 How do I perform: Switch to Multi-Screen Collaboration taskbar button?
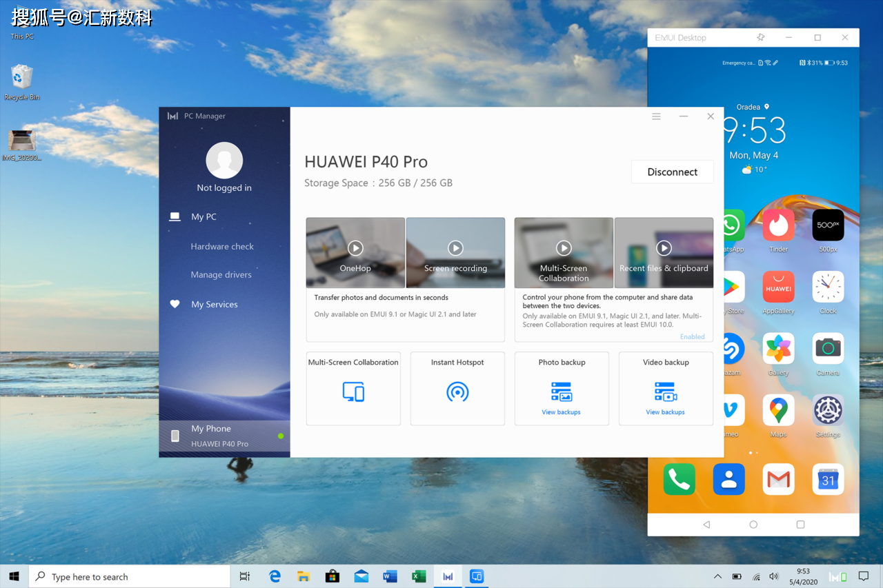tap(477, 576)
